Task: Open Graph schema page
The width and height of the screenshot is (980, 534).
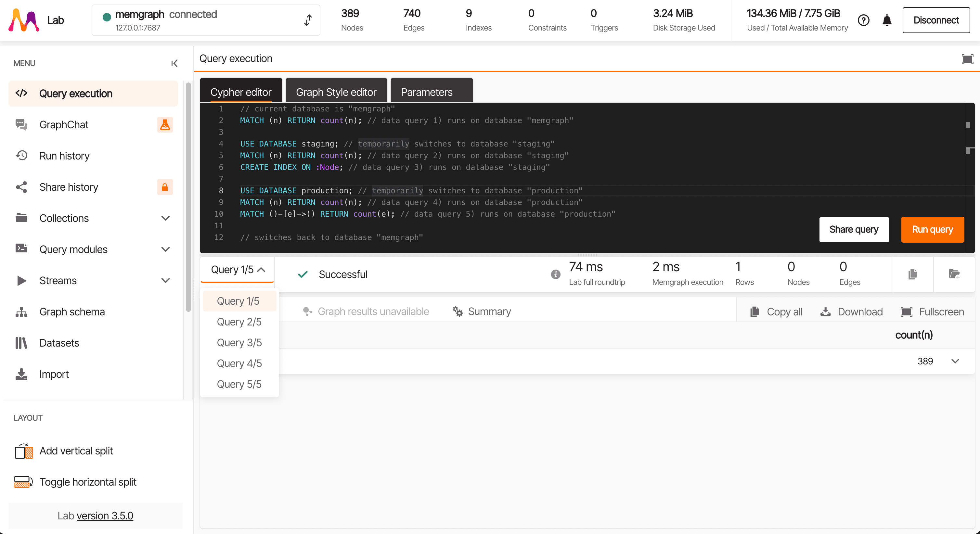Action: click(93, 312)
